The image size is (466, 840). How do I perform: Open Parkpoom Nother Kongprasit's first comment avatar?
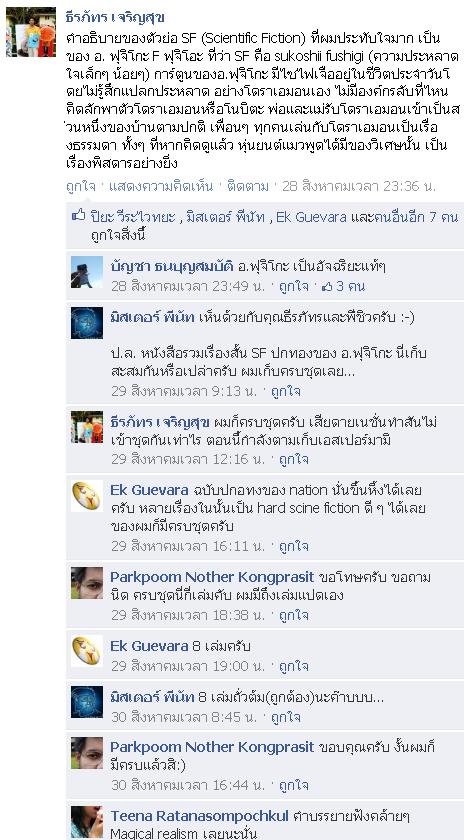point(87,583)
